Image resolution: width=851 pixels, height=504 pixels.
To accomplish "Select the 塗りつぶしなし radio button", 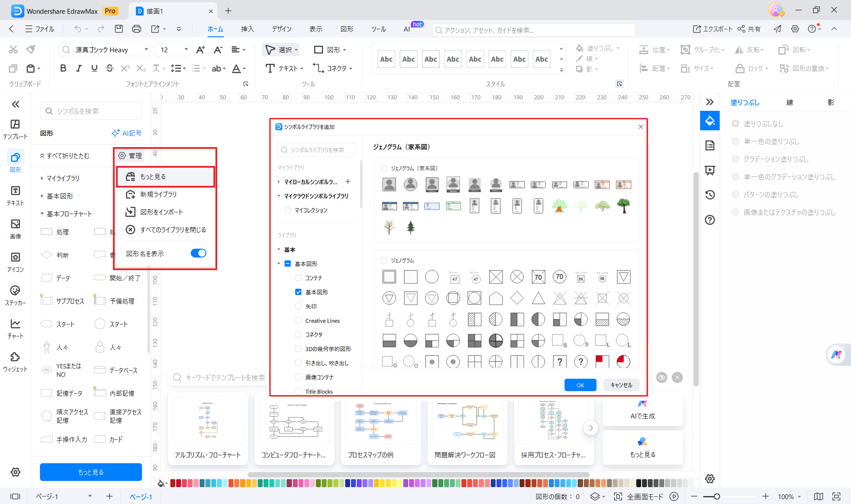I will pyautogui.click(x=736, y=124).
